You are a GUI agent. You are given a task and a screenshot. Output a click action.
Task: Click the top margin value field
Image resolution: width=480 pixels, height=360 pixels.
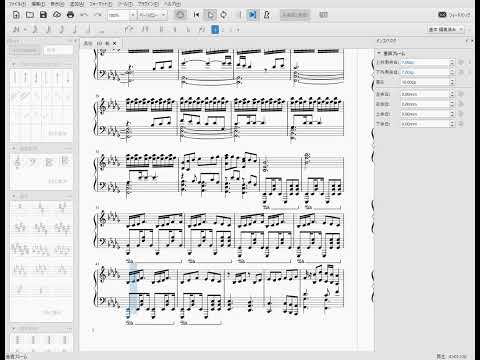pyautogui.click(x=425, y=114)
